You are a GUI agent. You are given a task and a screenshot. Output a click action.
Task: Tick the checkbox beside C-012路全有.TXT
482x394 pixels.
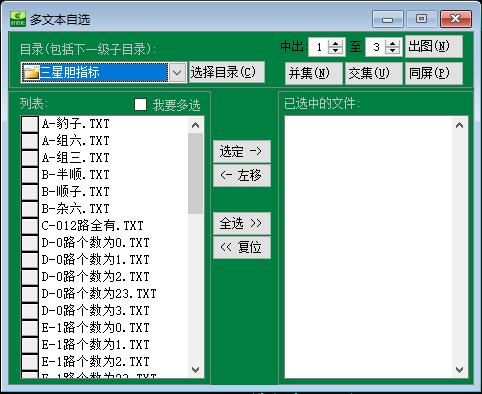pyautogui.click(x=30, y=226)
